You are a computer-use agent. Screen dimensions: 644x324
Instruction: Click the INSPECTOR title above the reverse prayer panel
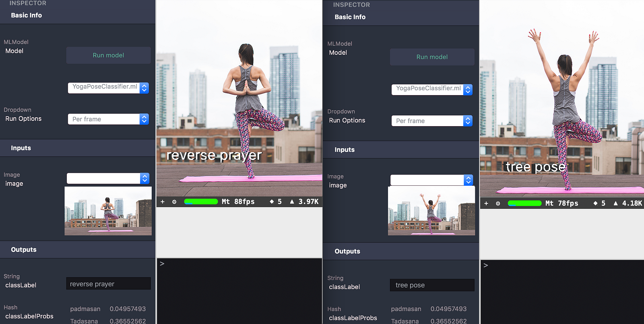pyautogui.click(x=28, y=3)
